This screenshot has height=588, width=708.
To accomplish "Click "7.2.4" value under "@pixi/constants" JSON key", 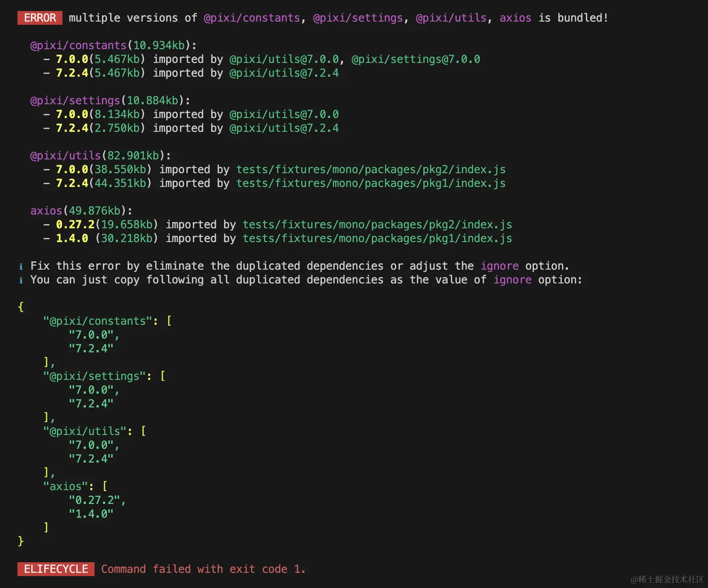I will point(91,349).
